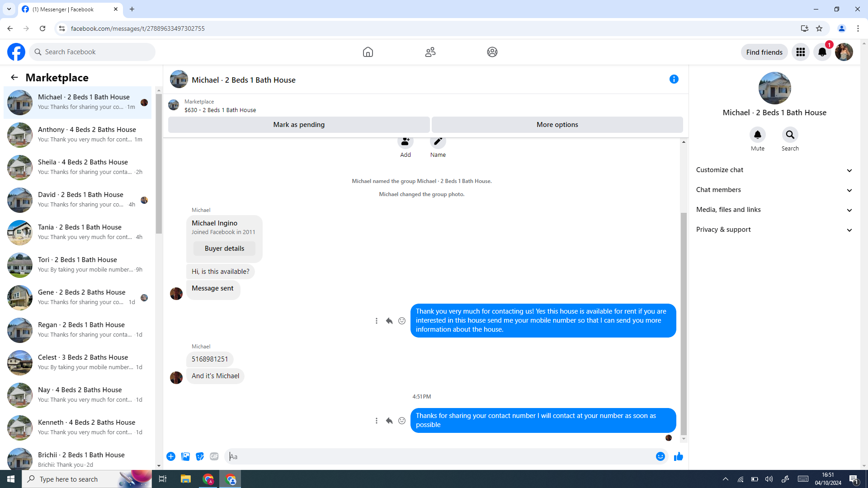Screen dimensions: 868x488
Task: Send a thumbs up like
Action: pos(679,456)
